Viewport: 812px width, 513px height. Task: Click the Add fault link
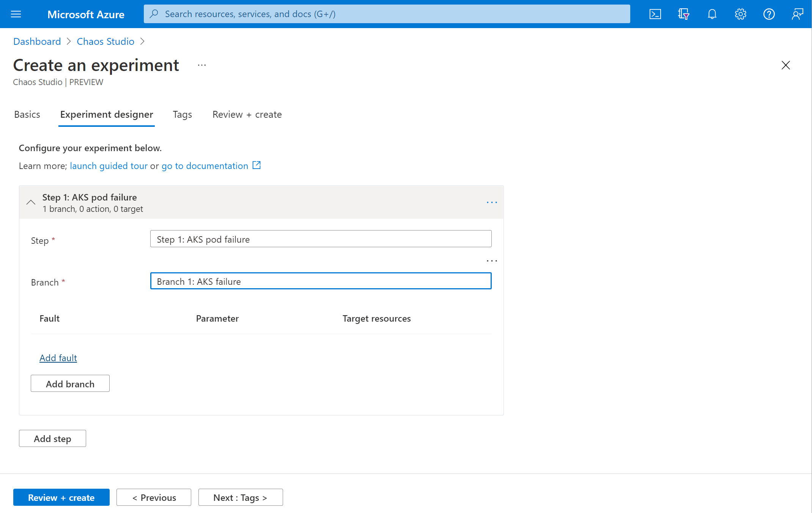coord(58,358)
